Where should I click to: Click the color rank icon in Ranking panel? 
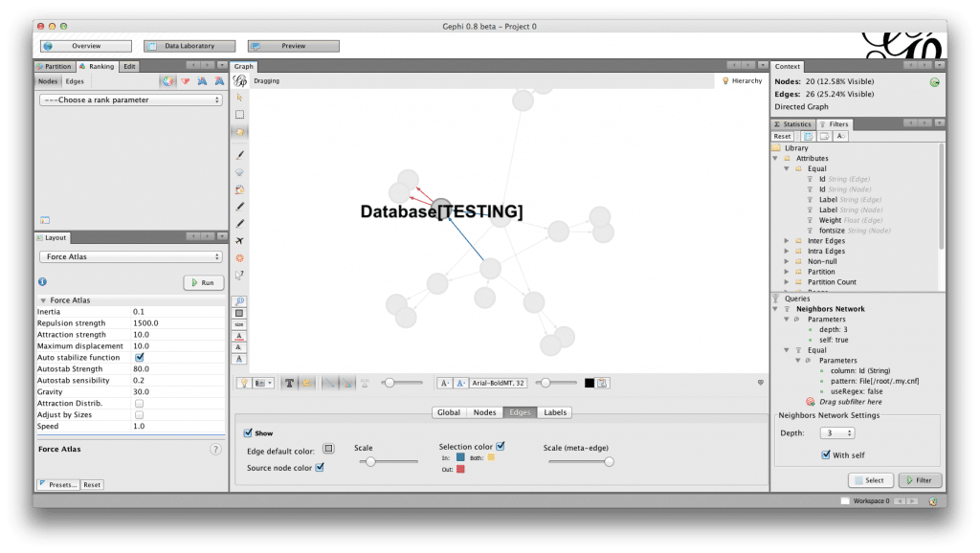click(168, 81)
